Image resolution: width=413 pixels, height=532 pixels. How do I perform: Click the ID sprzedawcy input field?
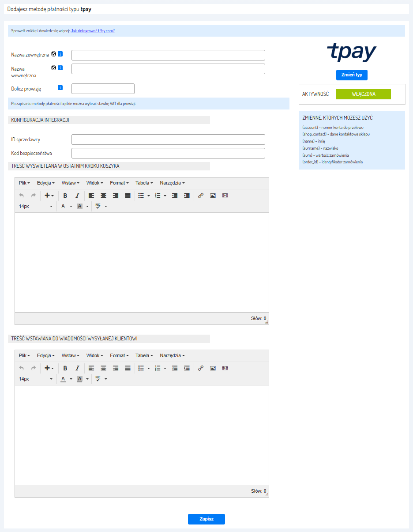(168, 140)
